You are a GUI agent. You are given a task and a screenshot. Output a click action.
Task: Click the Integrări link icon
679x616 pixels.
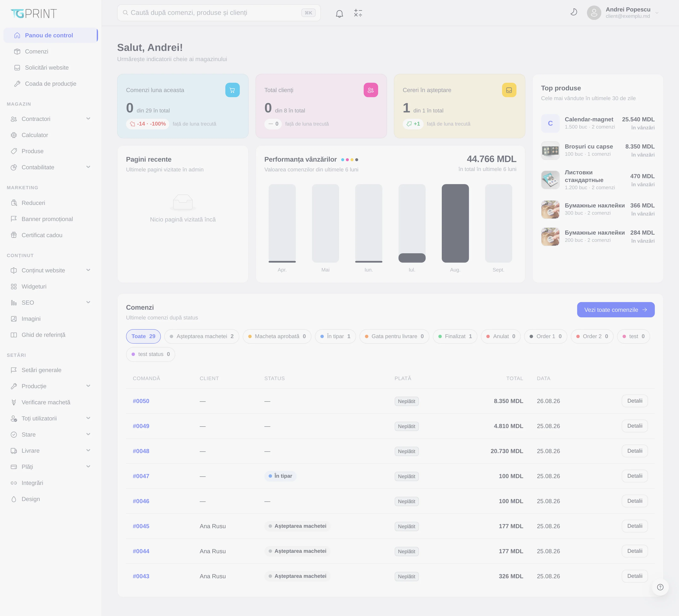[14, 483]
